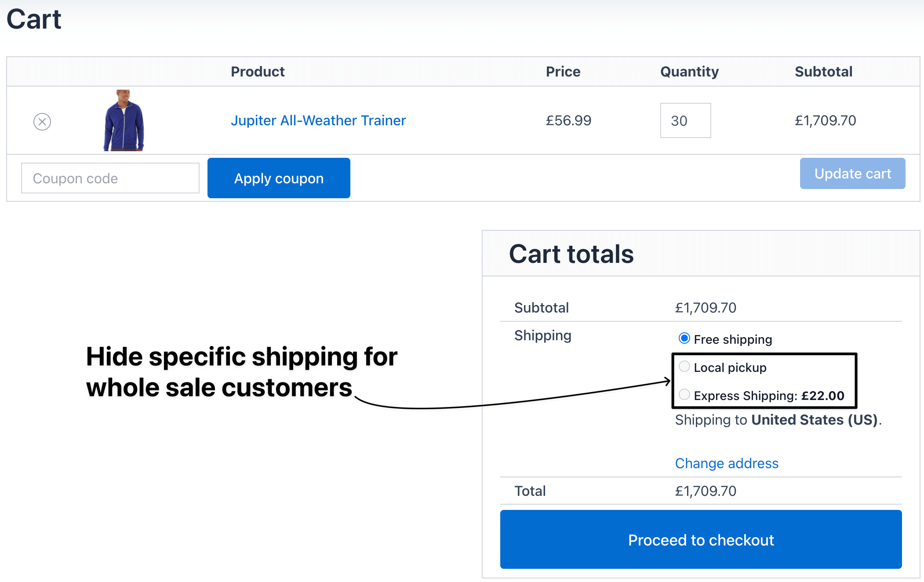The height and width of the screenshot is (582, 924).
Task: Choose the Local pickup radio option
Action: (x=684, y=367)
